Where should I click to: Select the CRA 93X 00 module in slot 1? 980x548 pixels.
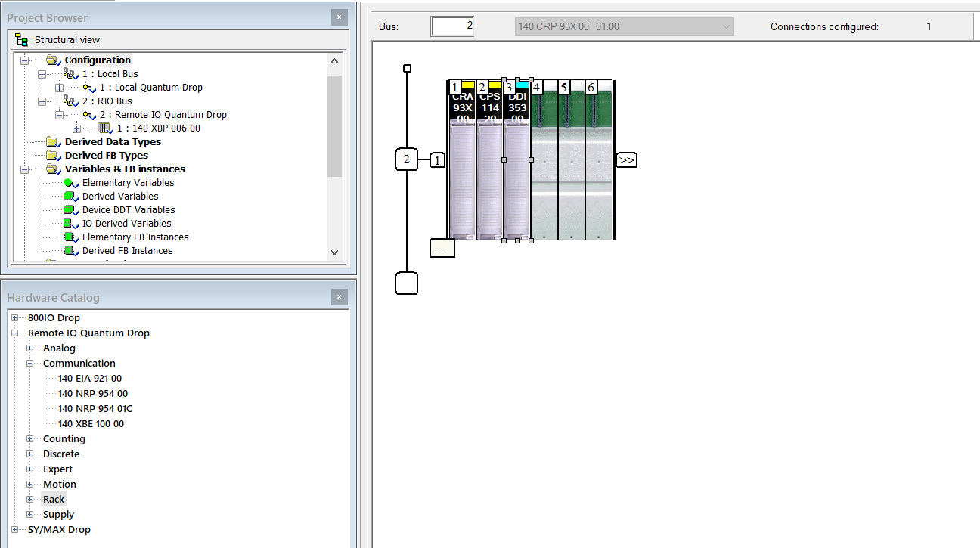tap(462, 160)
